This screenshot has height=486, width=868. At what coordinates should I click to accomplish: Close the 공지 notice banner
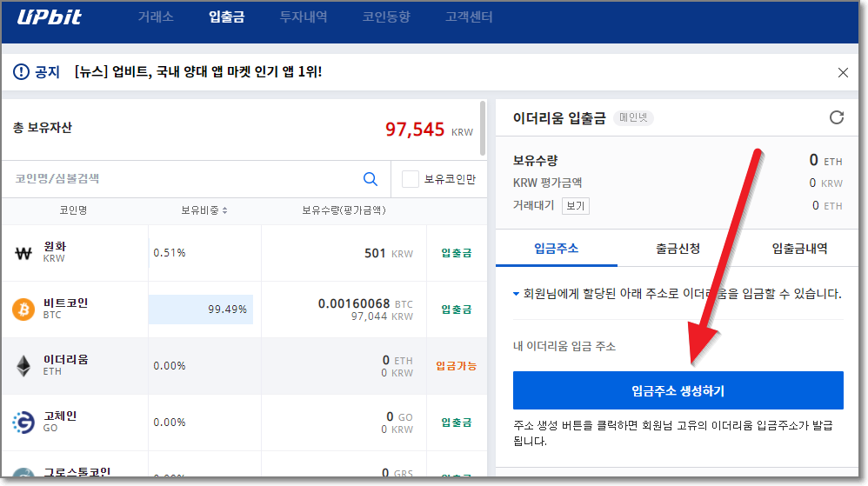(x=843, y=72)
